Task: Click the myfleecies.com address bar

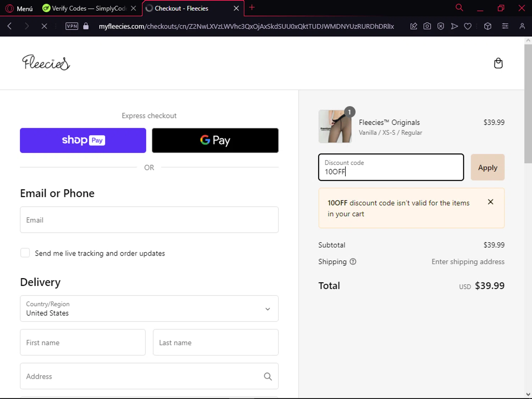Action: pyautogui.click(x=246, y=26)
